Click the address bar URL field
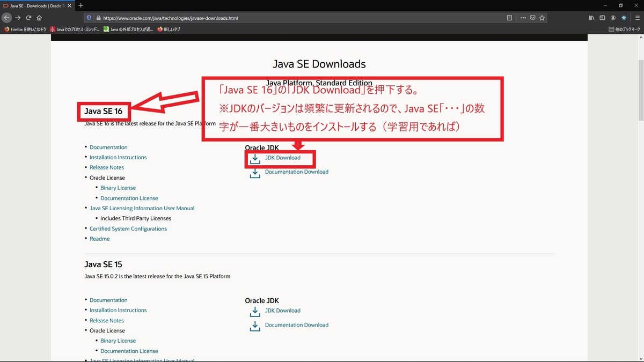This screenshot has height=362, width=644. click(x=215, y=17)
